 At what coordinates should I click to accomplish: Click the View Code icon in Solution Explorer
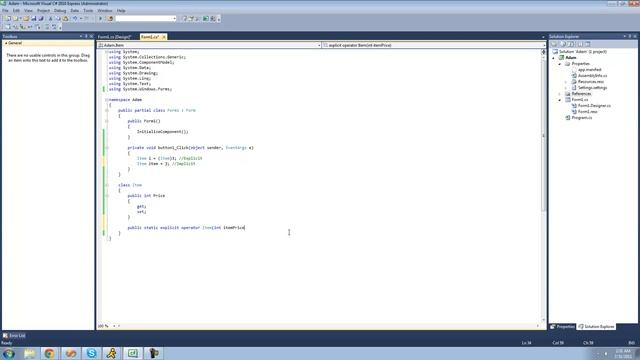(x=580, y=44)
